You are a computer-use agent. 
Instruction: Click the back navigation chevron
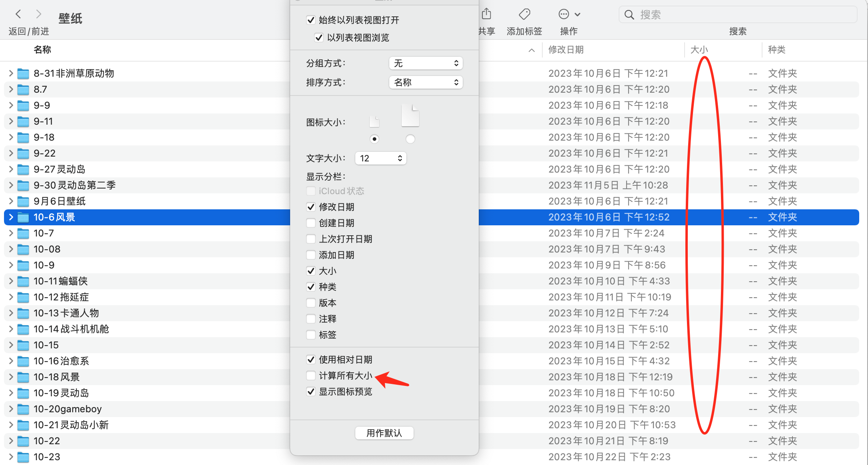click(18, 14)
